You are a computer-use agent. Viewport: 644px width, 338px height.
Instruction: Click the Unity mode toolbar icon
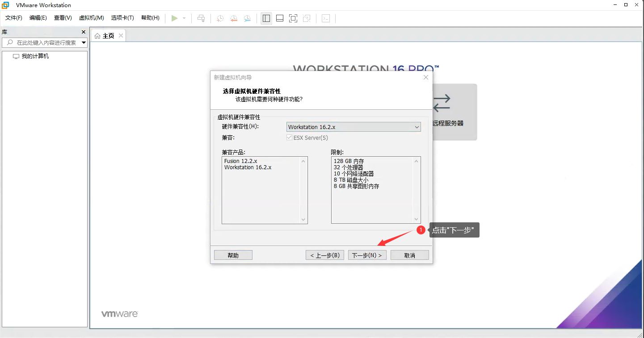click(x=307, y=18)
